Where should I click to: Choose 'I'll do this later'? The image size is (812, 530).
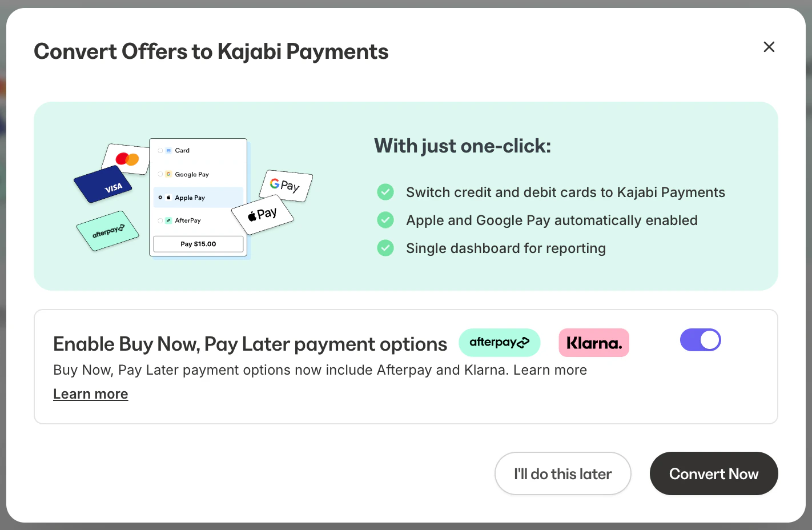pos(562,473)
